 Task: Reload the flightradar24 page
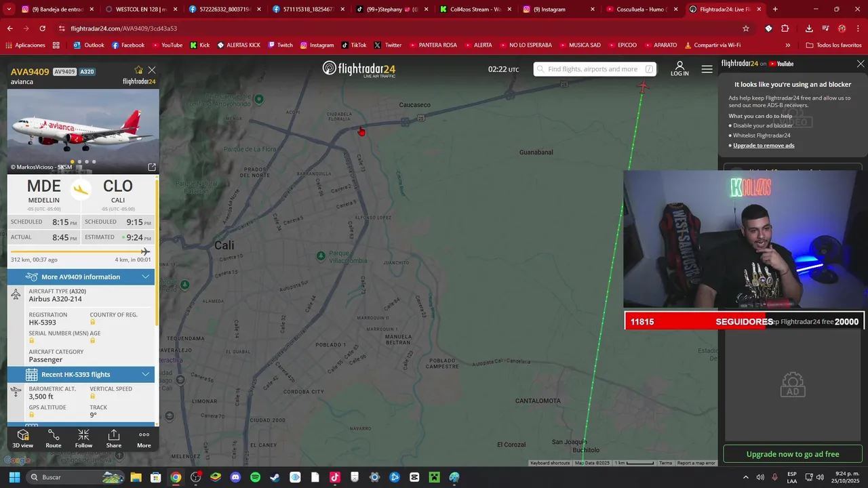tap(43, 28)
